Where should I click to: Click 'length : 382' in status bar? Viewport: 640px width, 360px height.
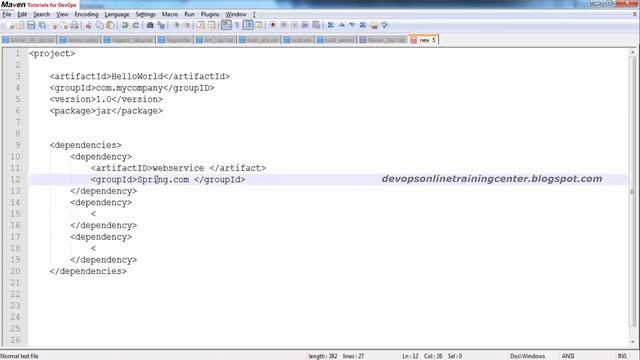tap(323, 356)
